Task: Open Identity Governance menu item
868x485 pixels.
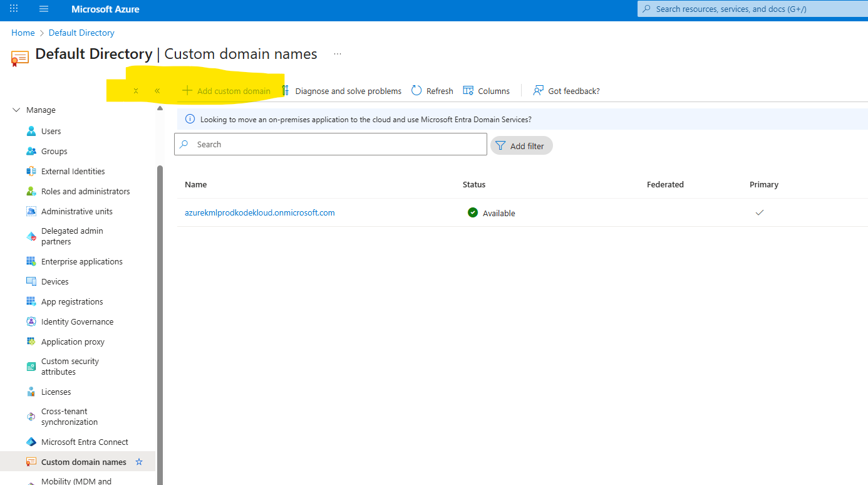Action: point(78,321)
